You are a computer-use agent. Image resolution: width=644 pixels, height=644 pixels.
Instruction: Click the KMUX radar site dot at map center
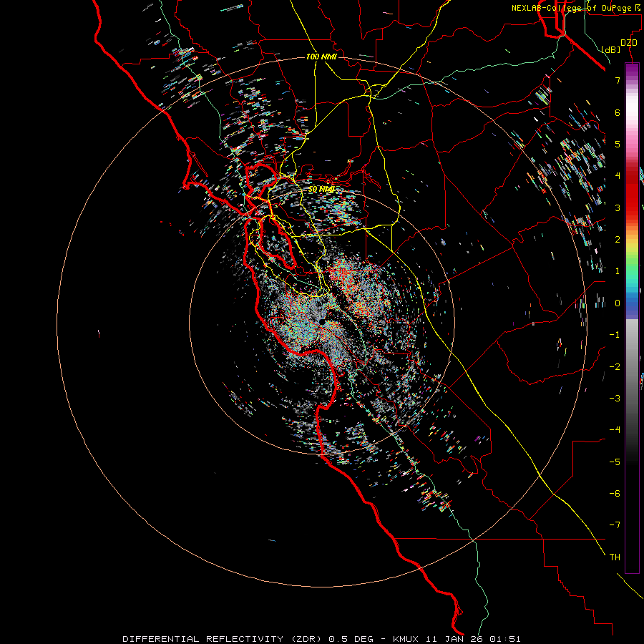323,322
